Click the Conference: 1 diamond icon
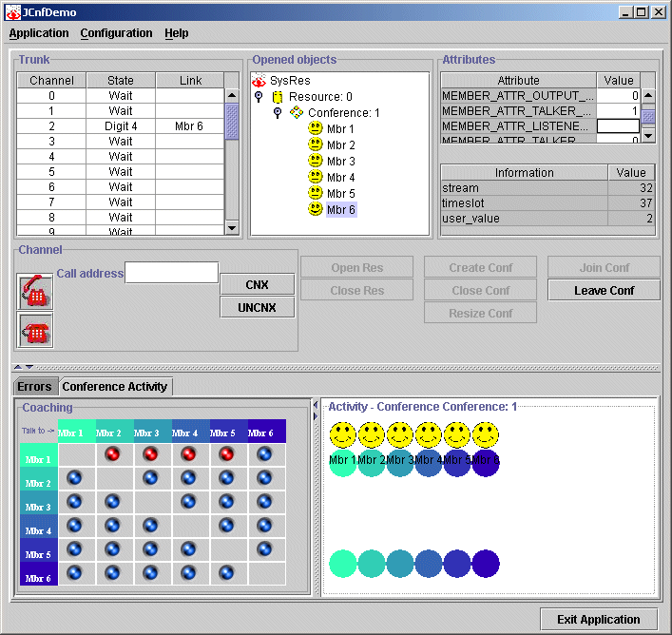The height and width of the screenshot is (635, 672). click(x=297, y=113)
